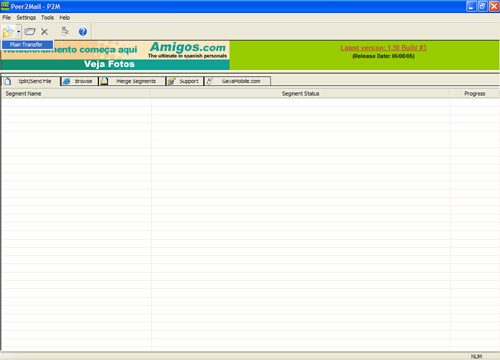Click the open folder toolbar icon

coord(30,32)
